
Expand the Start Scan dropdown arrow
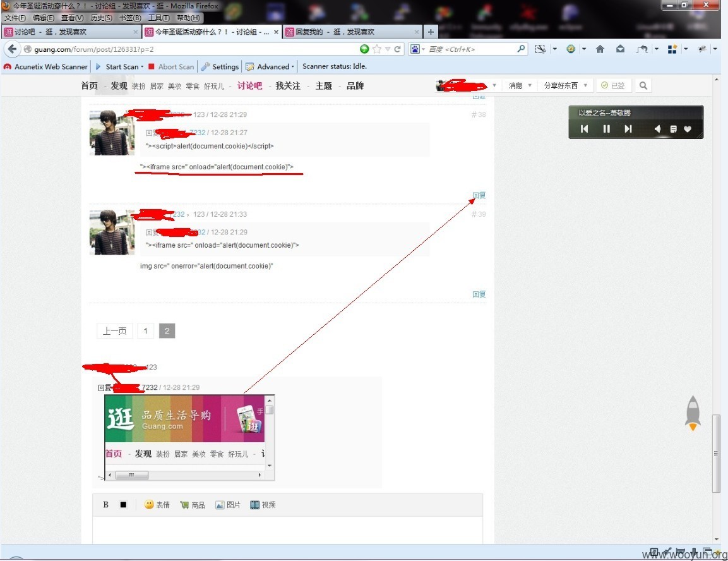tap(142, 66)
